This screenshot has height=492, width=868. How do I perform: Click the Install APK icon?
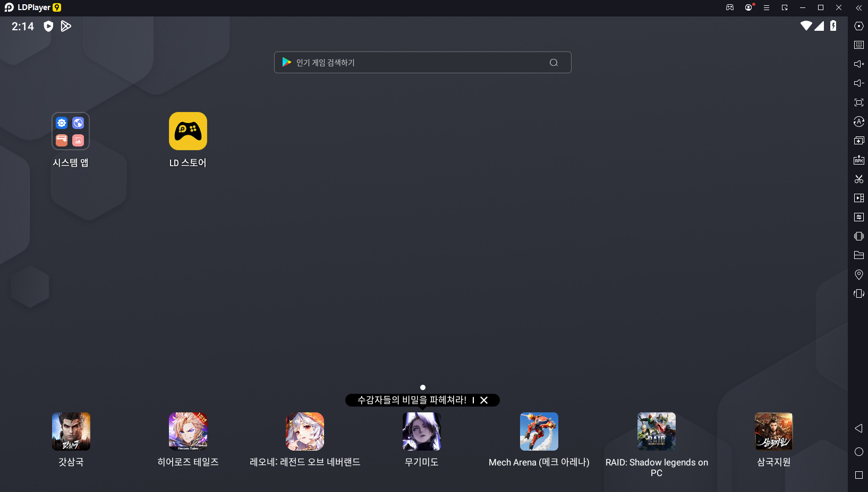[x=858, y=160]
